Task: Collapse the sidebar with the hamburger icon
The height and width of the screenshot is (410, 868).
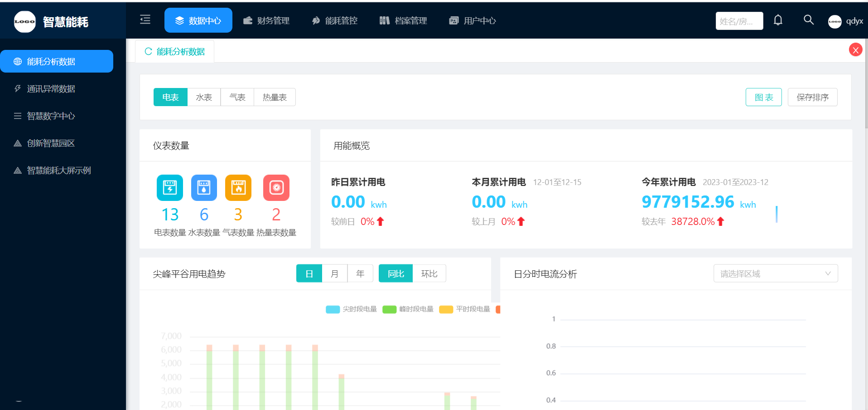Action: (x=145, y=20)
